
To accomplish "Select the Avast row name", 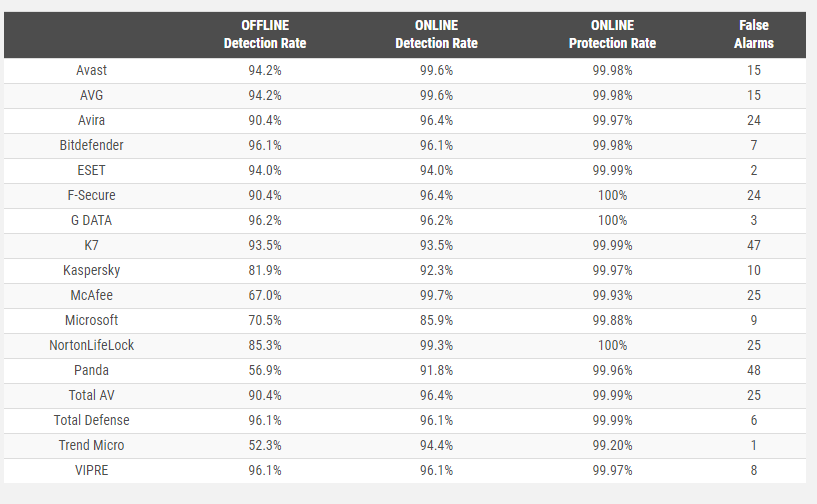I will point(91,71).
